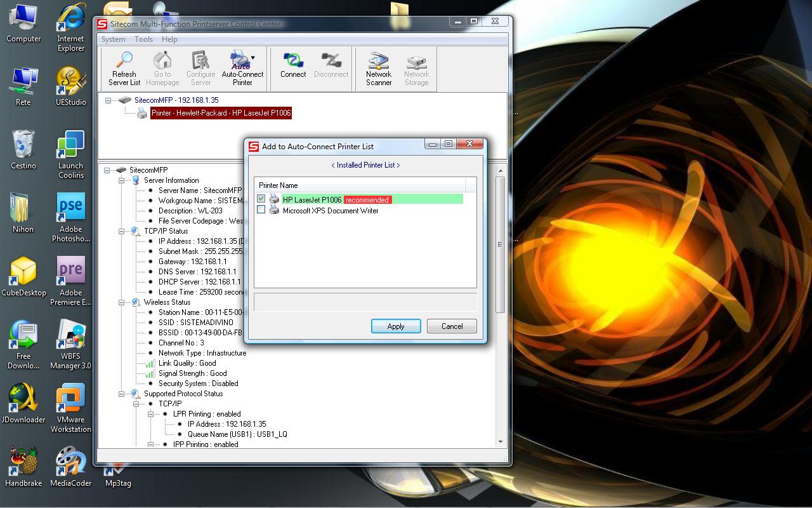Select the HP LaserJet P1006 printer icon in the server tree
Viewport: 812px width, 508px height.
pos(143,113)
